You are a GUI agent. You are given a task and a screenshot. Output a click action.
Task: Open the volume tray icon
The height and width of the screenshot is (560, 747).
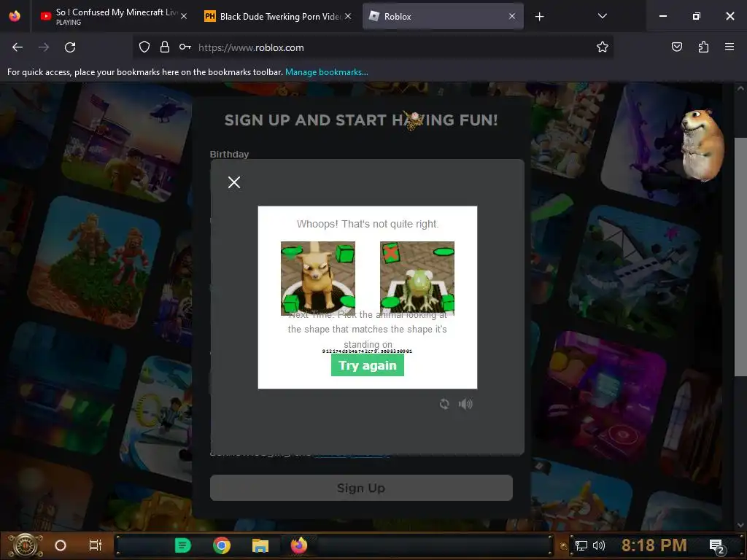coord(599,545)
